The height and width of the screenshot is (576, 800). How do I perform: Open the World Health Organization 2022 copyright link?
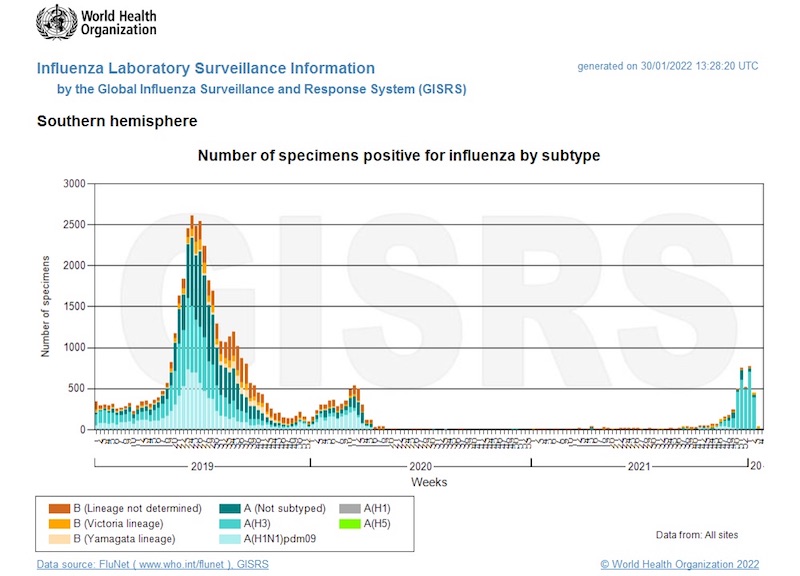pyautogui.click(x=680, y=564)
